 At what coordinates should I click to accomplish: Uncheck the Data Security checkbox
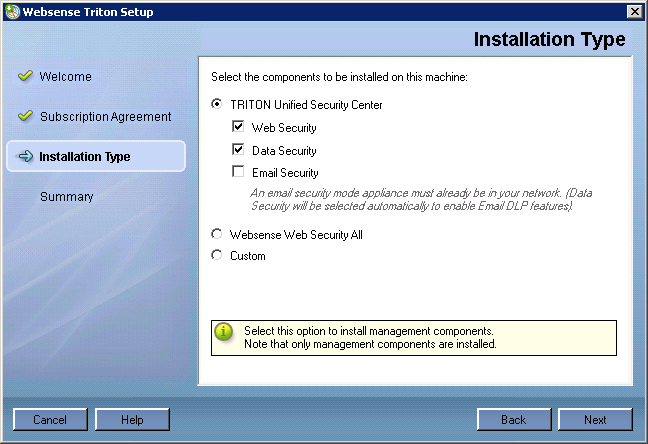(238, 149)
